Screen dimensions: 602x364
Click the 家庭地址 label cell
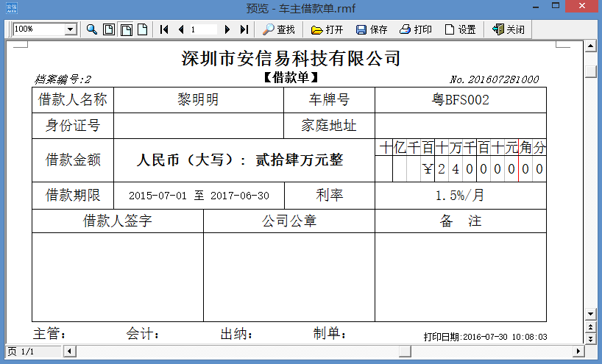tap(329, 126)
